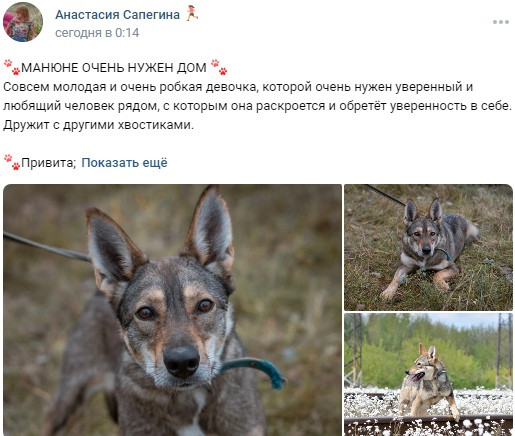Click the paw emoji beside Привита
The height and width of the screenshot is (436, 515).
(12, 162)
